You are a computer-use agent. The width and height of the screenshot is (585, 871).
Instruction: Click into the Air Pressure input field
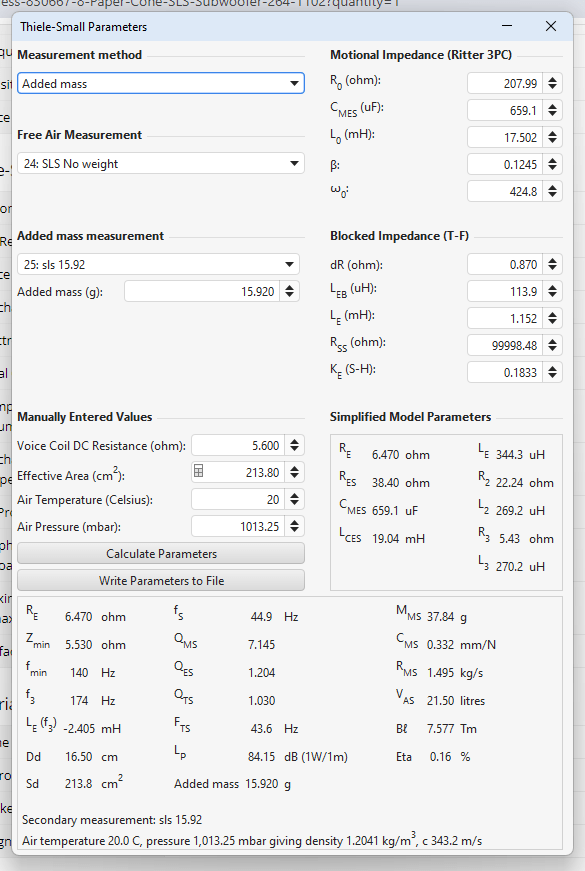coord(238,526)
